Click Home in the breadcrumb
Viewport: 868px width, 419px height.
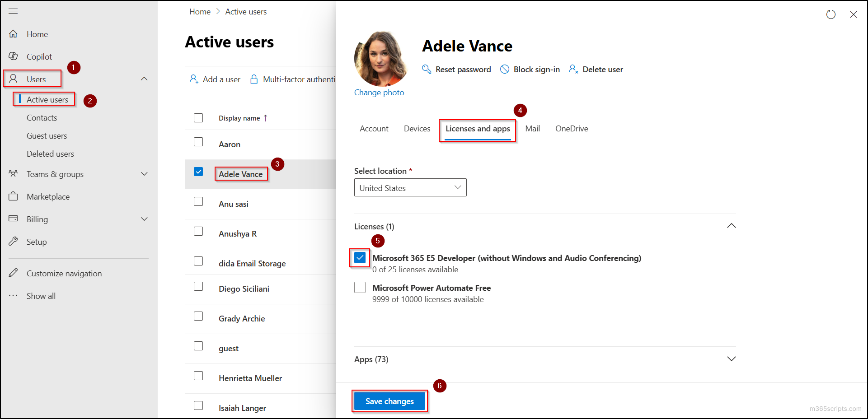[200, 12]
